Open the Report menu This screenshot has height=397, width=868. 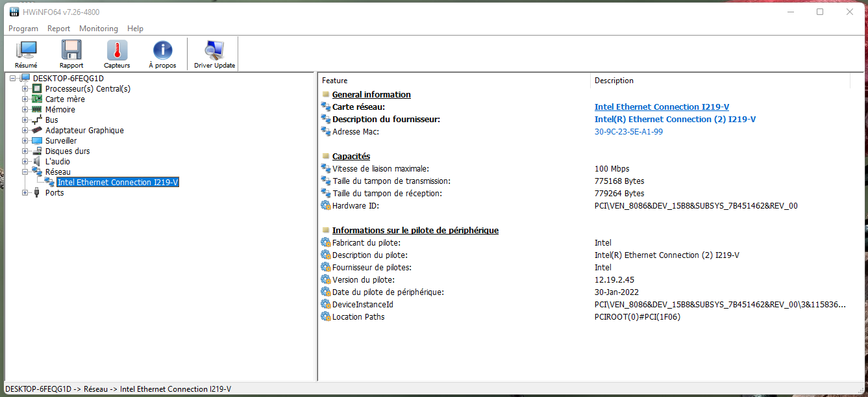click(58, 29)
